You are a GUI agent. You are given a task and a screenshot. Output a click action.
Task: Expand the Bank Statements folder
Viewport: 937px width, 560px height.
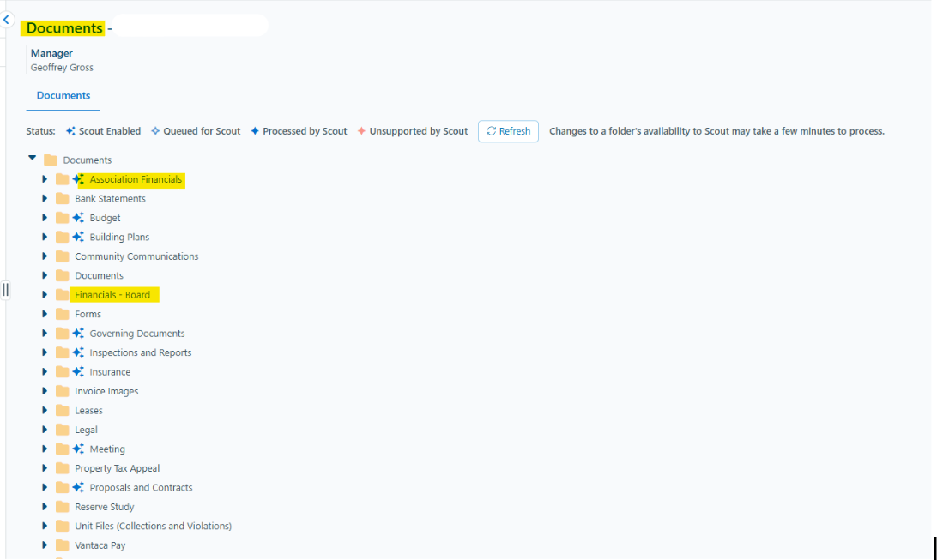tap(45, 198)
